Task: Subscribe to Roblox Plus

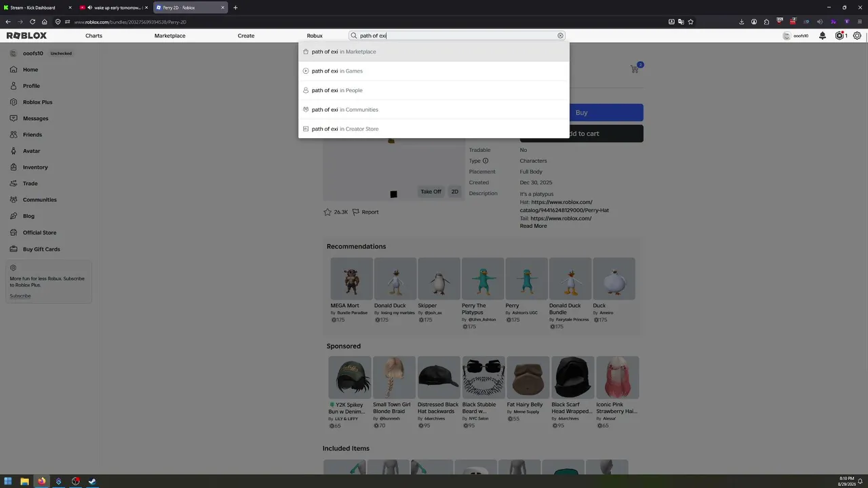Action: [x=20, y=296]
